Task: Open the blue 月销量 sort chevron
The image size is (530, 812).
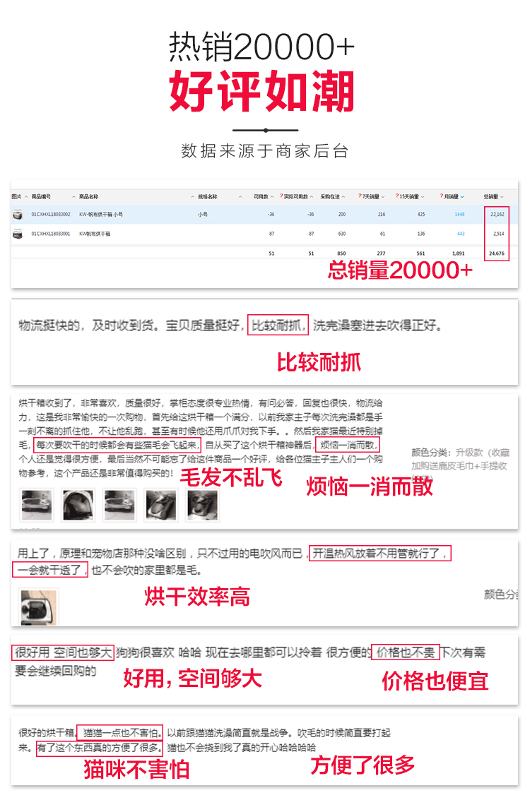Action: click(462, 197)
